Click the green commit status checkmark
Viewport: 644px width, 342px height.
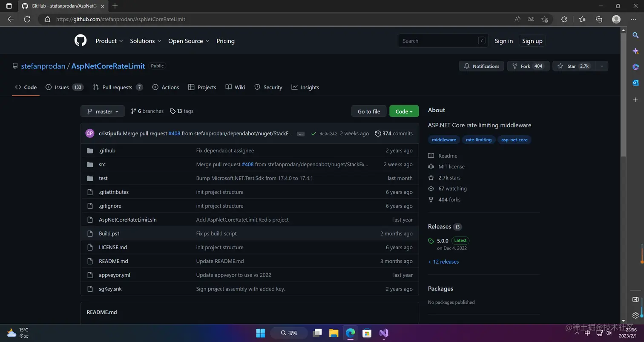[x=313, y=134]
